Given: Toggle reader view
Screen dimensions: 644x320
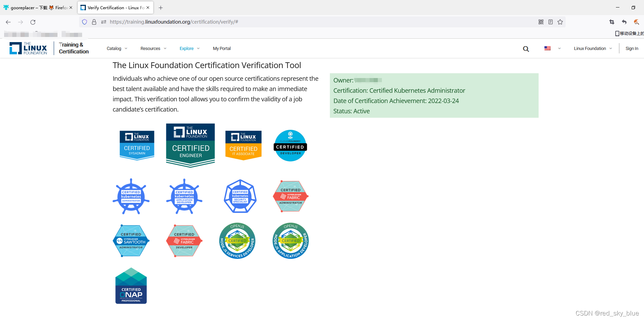Looking at the screenshot, I should point(551,22).
